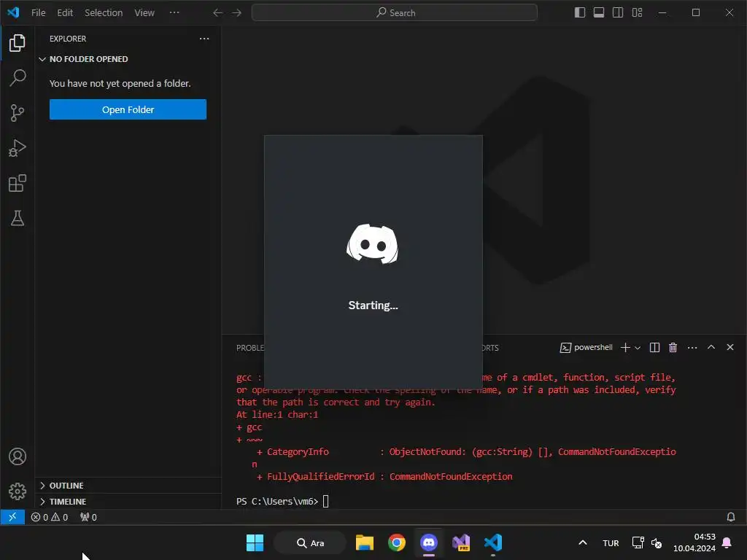747x560 pixels.
Task: Click the ports forwarded indicator showing 0
Action: pos(88,517)
